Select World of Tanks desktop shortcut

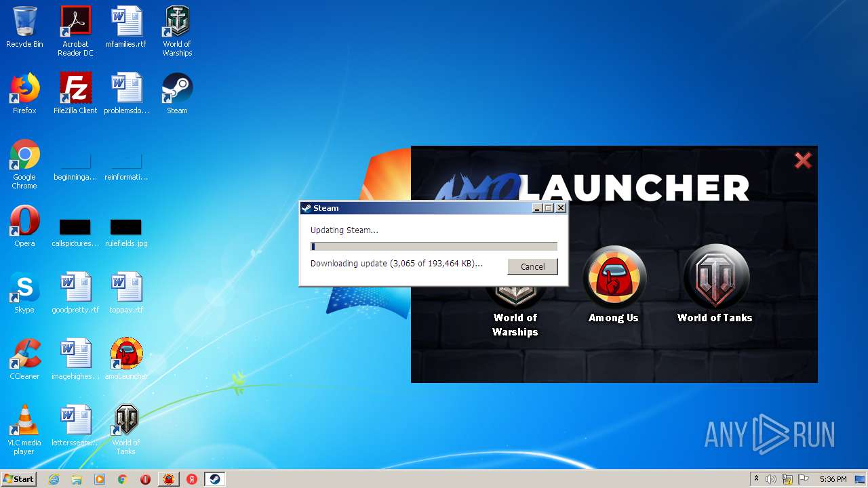(126, 430)
